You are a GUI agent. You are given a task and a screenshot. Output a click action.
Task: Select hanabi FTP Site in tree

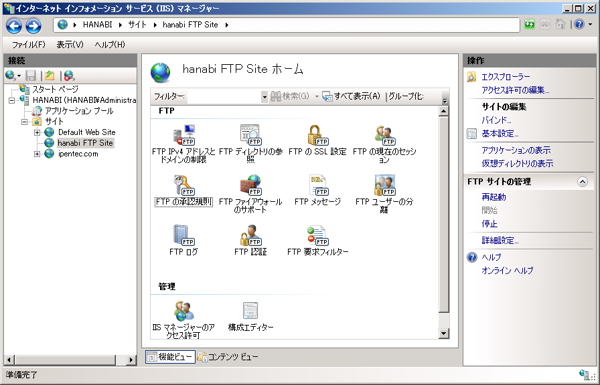pyautogui.click(x=85, y=143)
